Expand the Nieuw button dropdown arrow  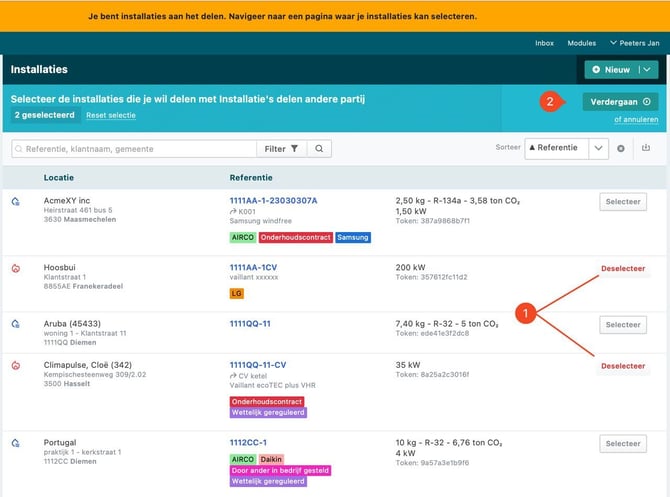point(647,69)
